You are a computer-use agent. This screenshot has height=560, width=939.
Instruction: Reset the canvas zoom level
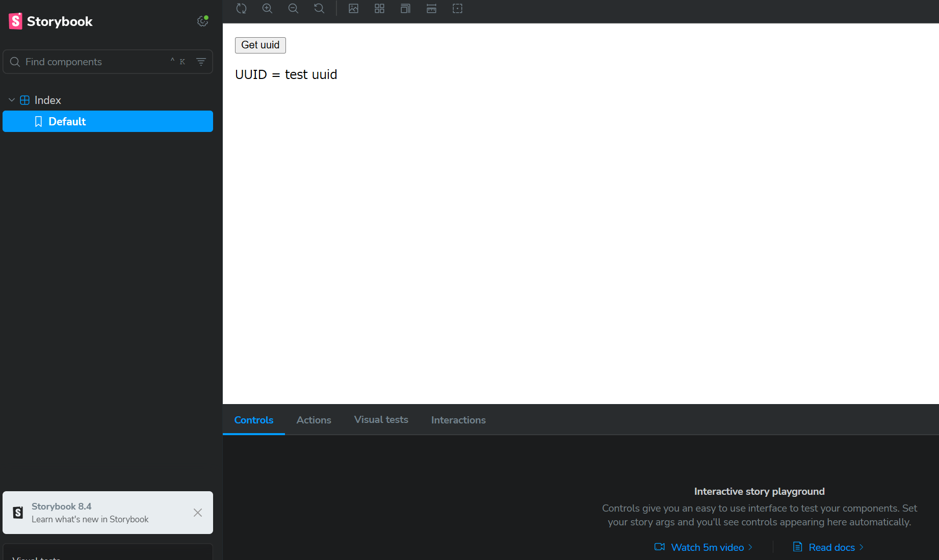(319, 9)
